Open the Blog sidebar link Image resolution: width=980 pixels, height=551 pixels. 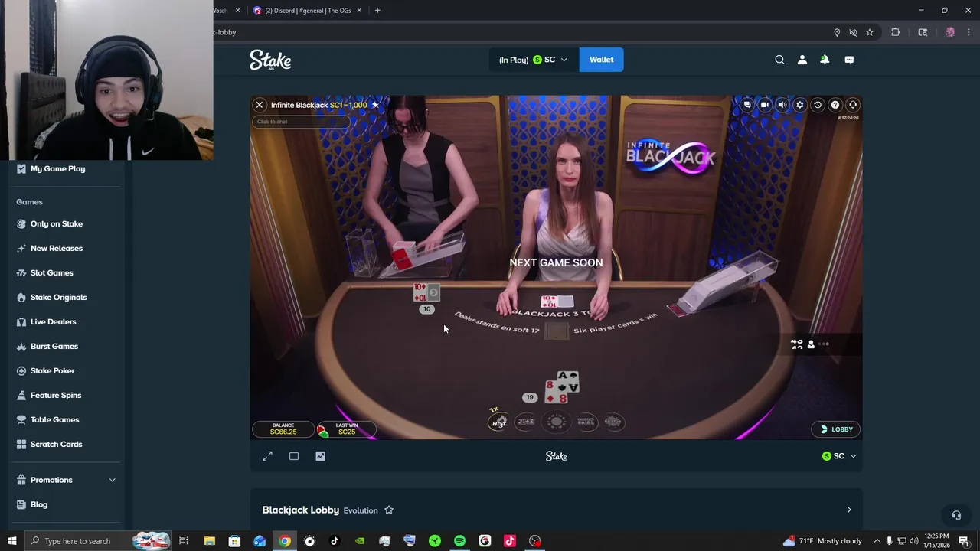(39, 504)
